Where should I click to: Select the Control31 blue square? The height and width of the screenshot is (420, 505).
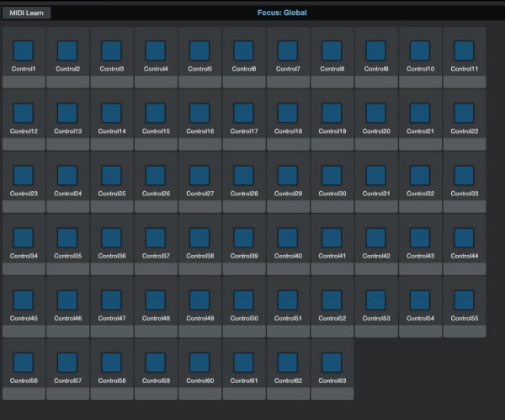[376, 176]
